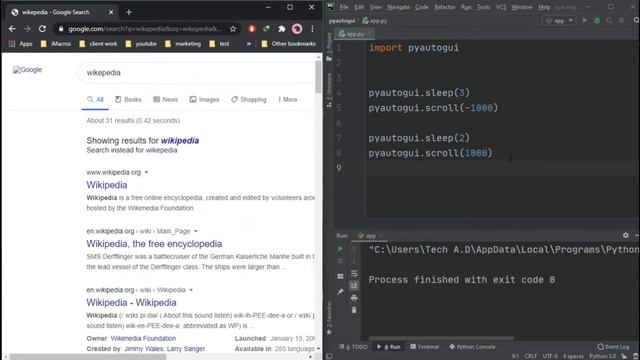Open Chrome three-dot menu
This screenshot has height=360, width=640.
tap(312, 29)
